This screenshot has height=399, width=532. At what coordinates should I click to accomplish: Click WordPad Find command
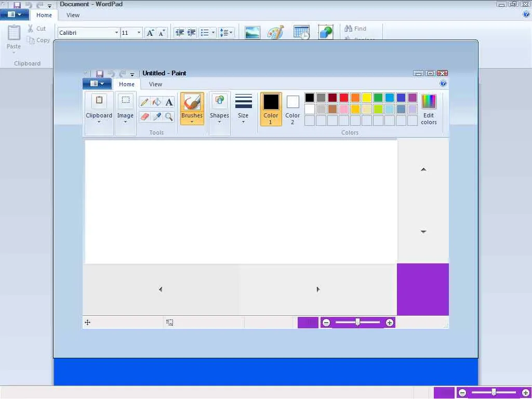(x=355, y=29)
